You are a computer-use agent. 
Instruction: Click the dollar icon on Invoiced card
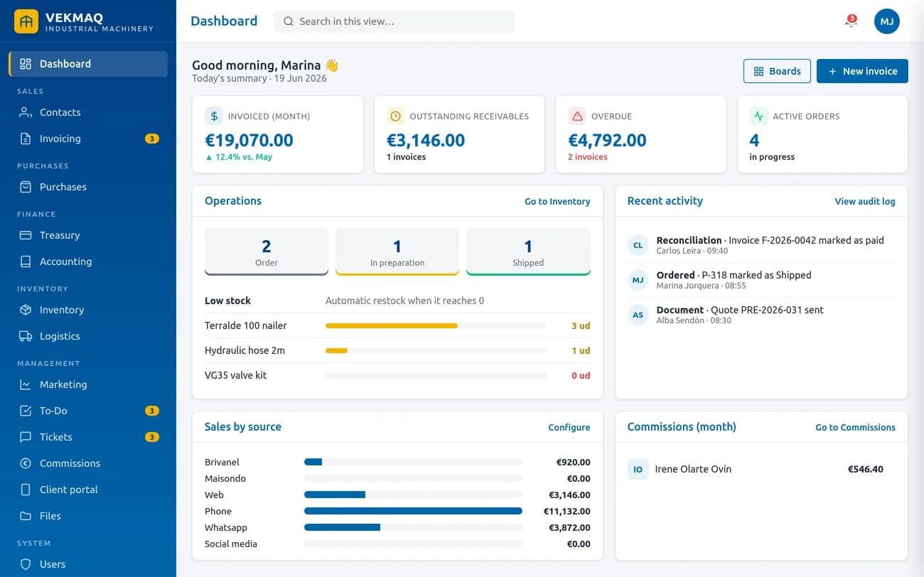(213, 116)
